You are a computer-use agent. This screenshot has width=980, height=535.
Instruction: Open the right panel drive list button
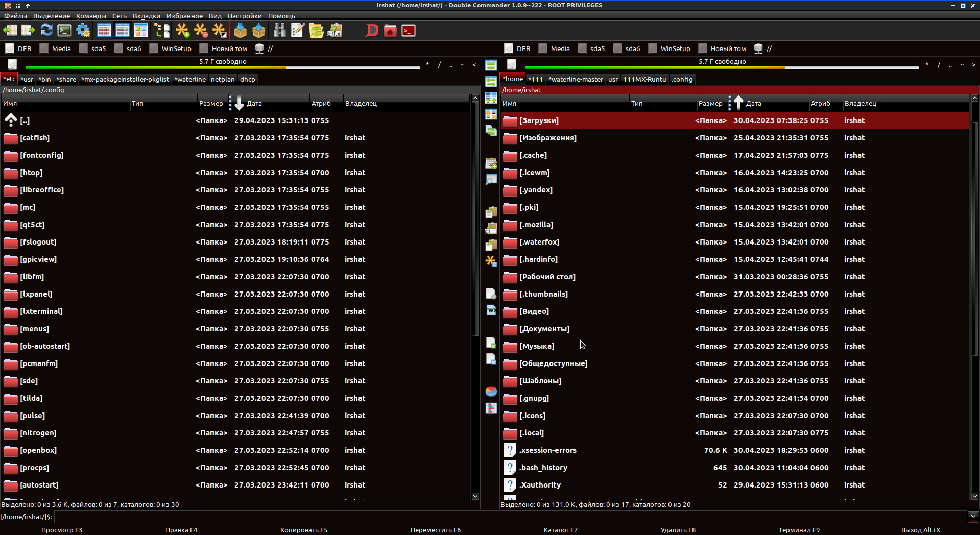click(x=512, y=64)
